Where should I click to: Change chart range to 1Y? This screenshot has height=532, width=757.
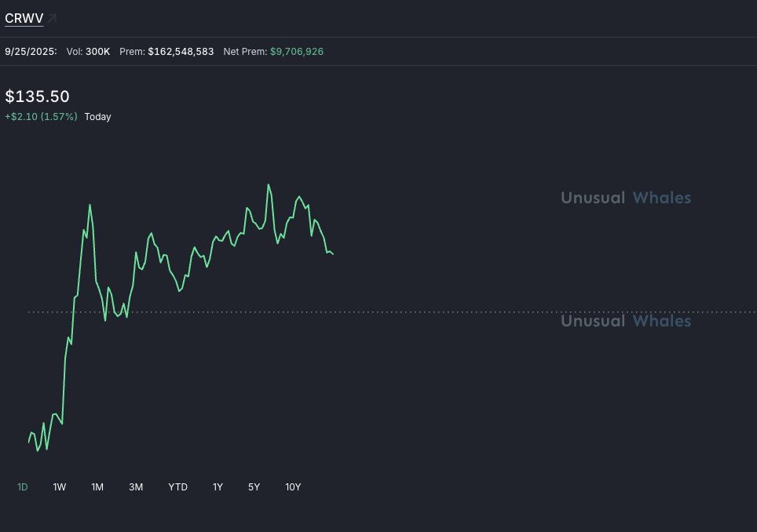(218, 487)
